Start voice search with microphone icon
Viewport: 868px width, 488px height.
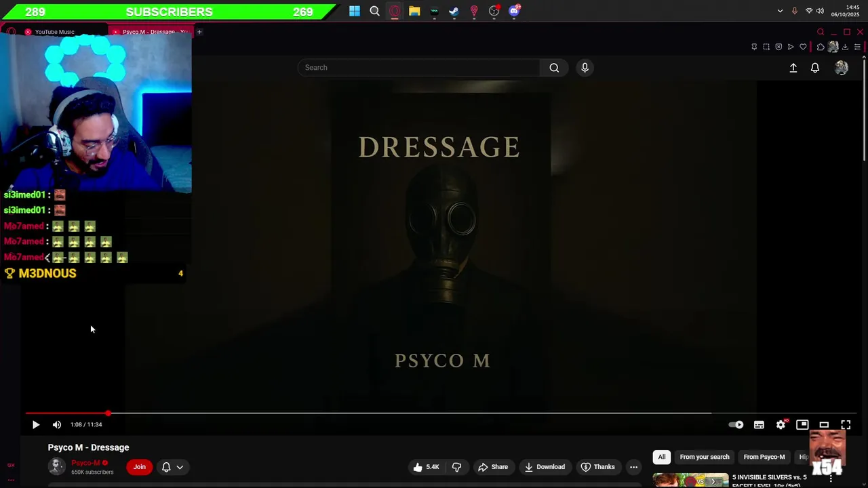point(585,68)
